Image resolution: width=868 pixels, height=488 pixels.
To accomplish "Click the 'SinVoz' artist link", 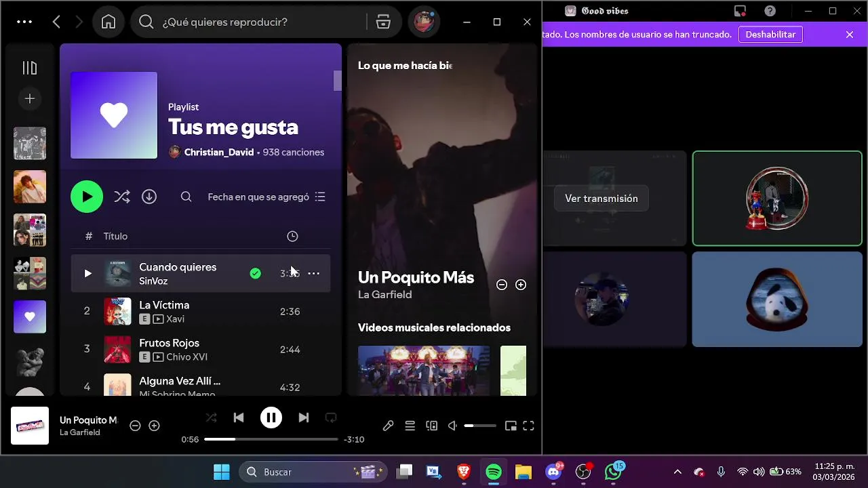I will click(x=153, y=281).
